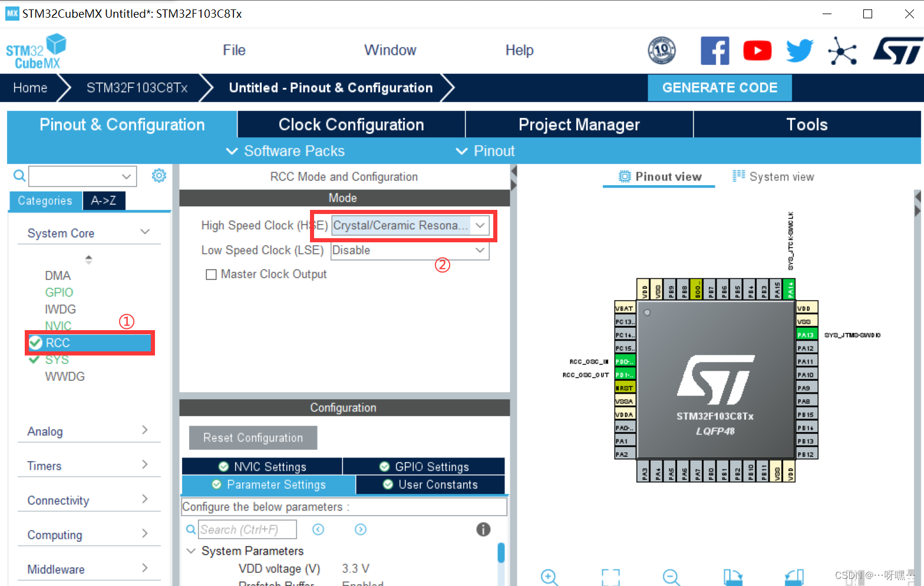924x586 pixels.
Task: Open the GPIO Settings tab
Action: [x=424, y=466]
